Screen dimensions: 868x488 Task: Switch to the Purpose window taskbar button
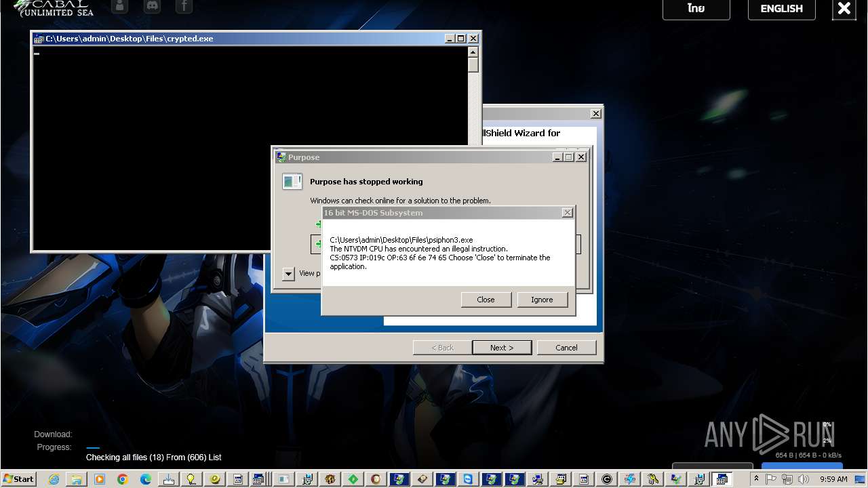(x=284, y=479)
